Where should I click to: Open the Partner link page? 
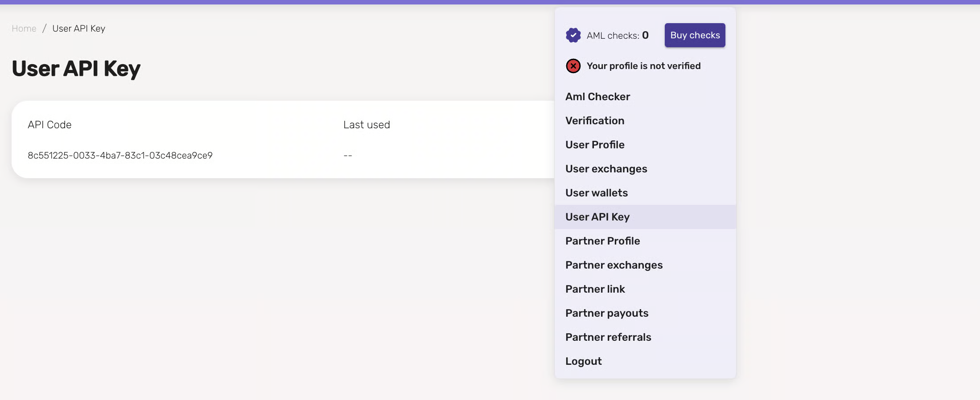pos(595,289)
